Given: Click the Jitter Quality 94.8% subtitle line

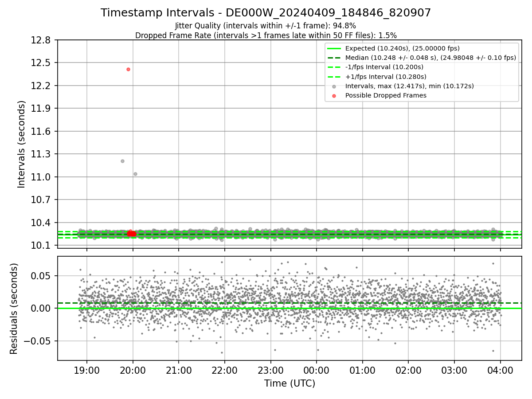Looking at the screenshot, I should tap(266, 26).
